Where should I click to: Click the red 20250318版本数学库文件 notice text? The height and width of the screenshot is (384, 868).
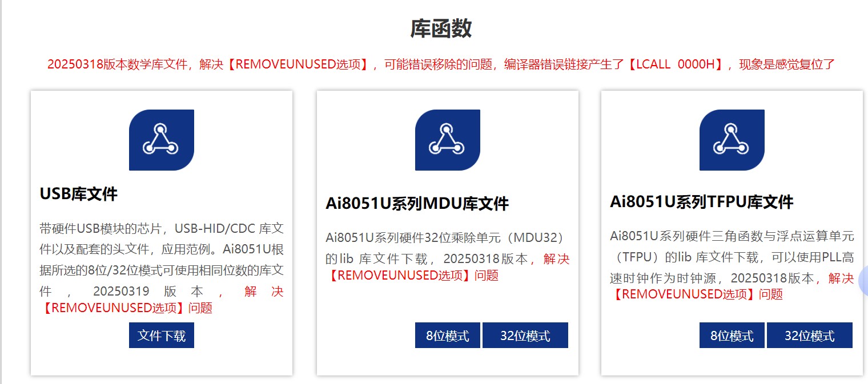click(x=441, y=64)
